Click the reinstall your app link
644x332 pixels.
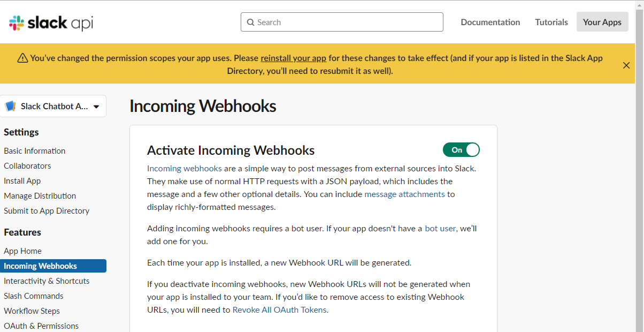[x=293, y=58]
